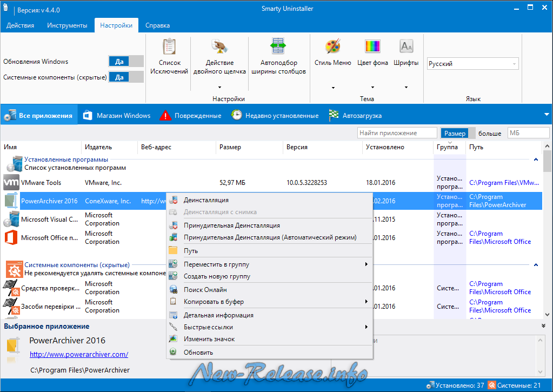This screenshot has height=392, width=553.
Task: Open the C:\Program Files\VMw... path link
Action: 504,183
